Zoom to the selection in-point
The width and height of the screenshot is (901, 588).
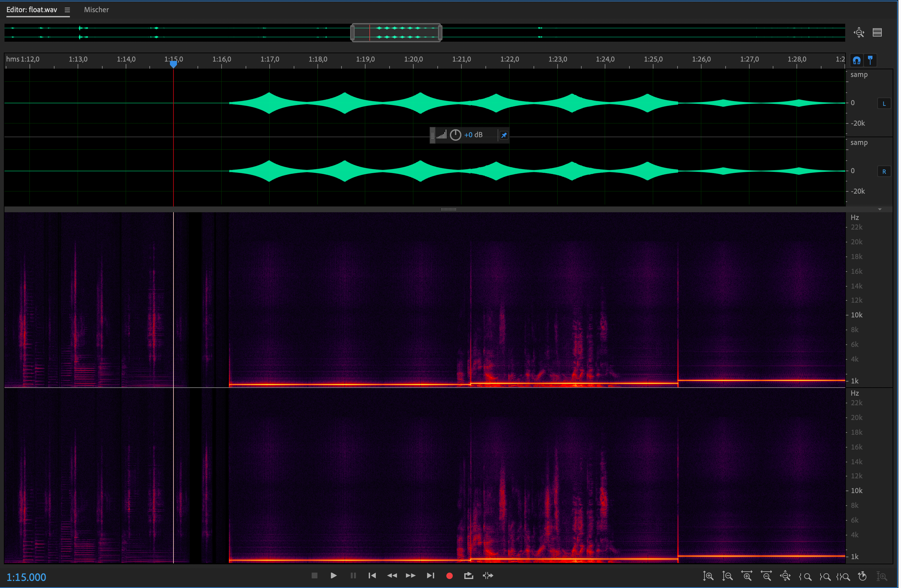[805, 576]
